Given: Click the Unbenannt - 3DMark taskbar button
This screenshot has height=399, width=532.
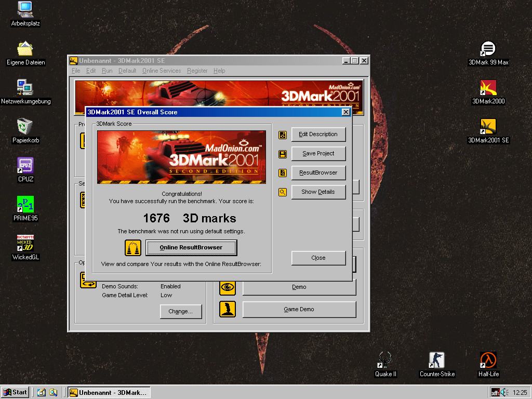Looking at the screenshot, I should pos(109,393).
